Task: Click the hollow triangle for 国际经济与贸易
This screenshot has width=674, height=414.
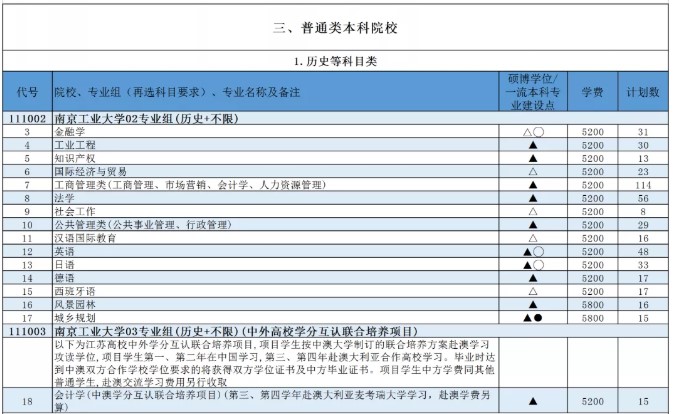Action: pos(533,171)
